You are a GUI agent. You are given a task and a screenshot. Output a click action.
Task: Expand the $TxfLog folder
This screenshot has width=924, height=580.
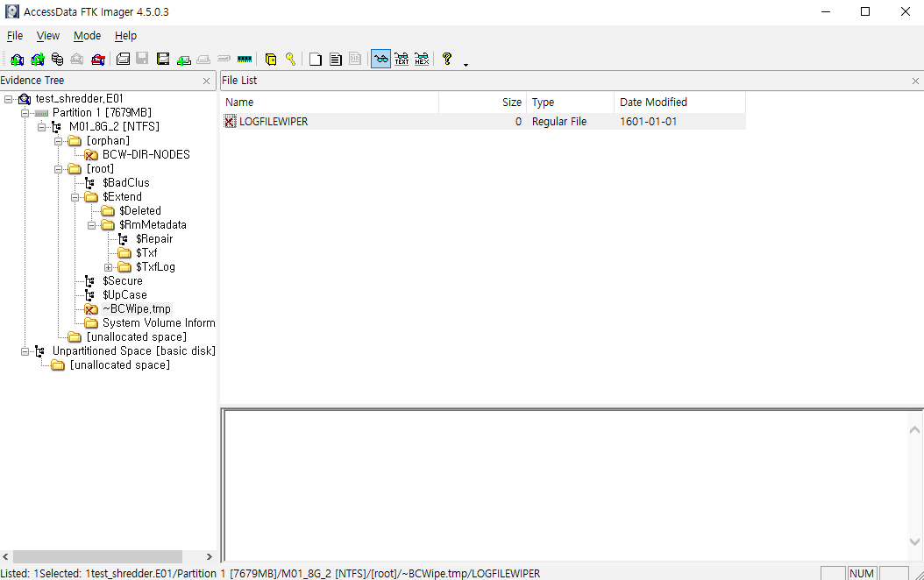[x=108, y=267]
